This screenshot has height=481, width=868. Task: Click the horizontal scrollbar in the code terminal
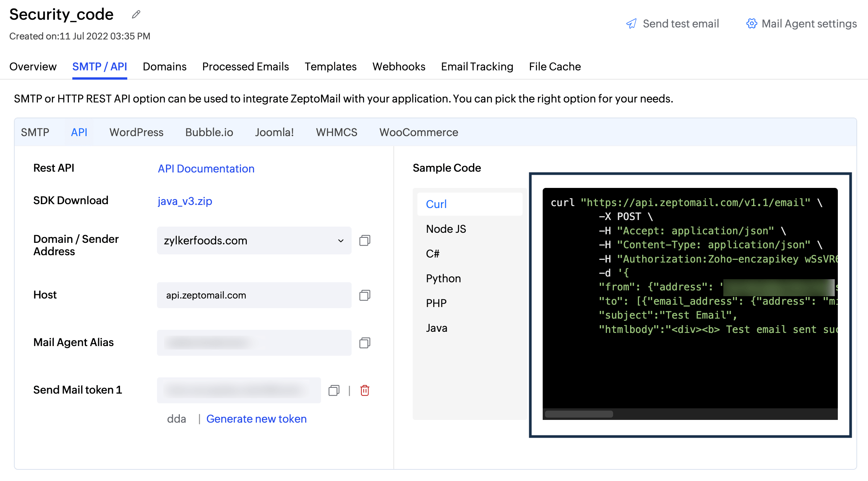tap(578, 413)
